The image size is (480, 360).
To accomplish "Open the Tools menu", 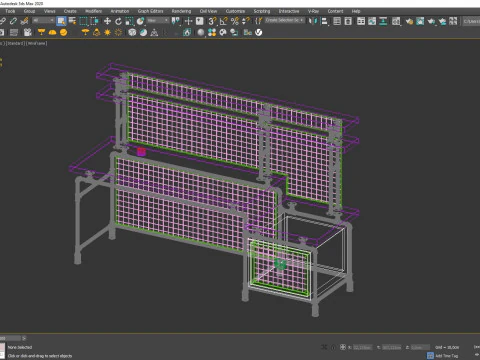I will coord(10,11).
